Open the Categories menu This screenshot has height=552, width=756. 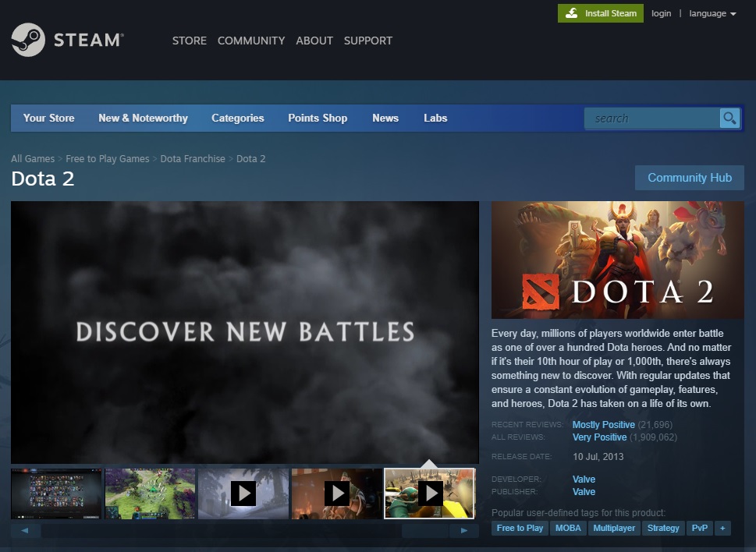coord(238,118)
